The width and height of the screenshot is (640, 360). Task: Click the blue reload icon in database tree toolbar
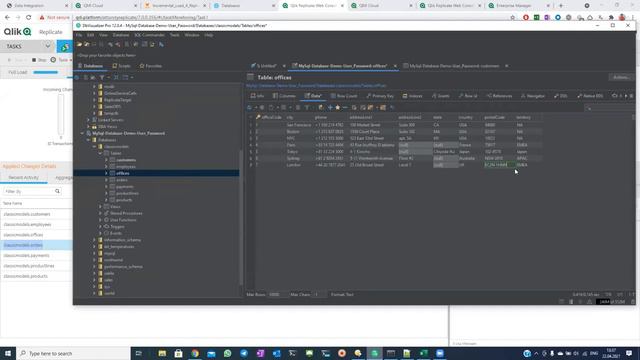[77, 78]
